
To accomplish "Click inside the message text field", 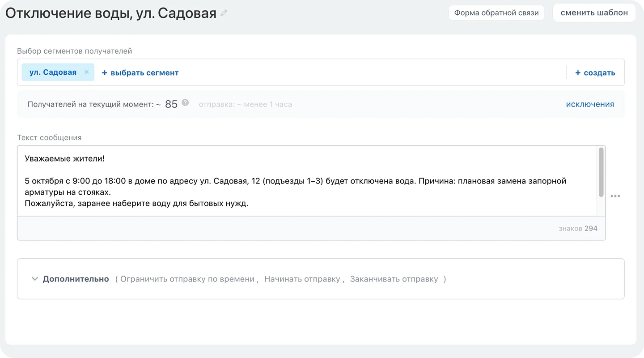I will click(307, 181).
